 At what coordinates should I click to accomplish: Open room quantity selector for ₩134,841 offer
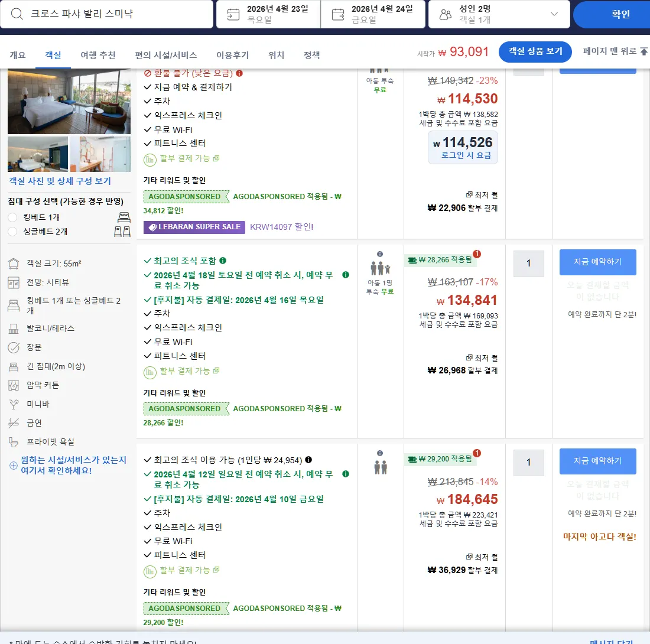click(528, 263)
